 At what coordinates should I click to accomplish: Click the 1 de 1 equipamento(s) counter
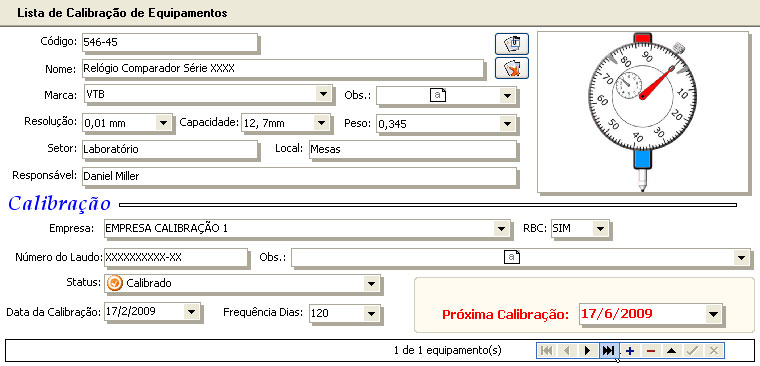448,350
